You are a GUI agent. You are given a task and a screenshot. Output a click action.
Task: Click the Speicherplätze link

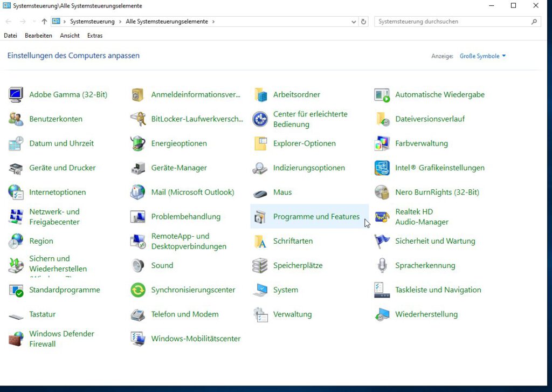pos(298,266)
